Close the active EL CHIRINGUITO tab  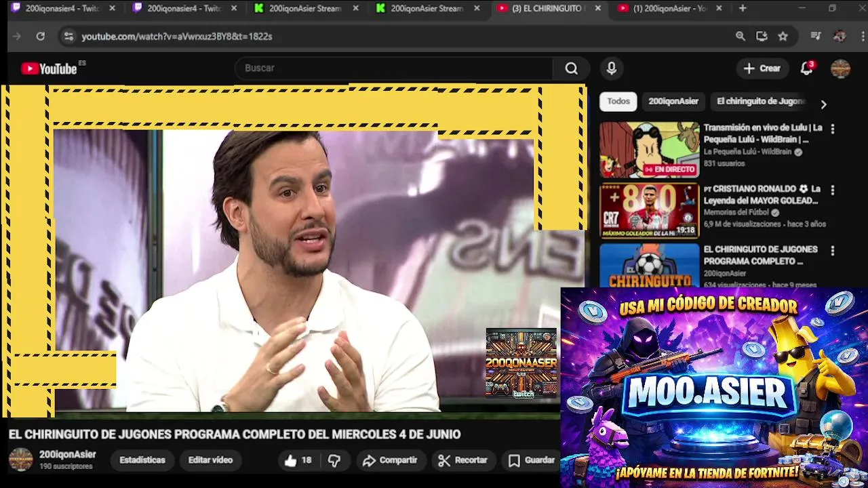pyautogui.click(x=597, y=8)
